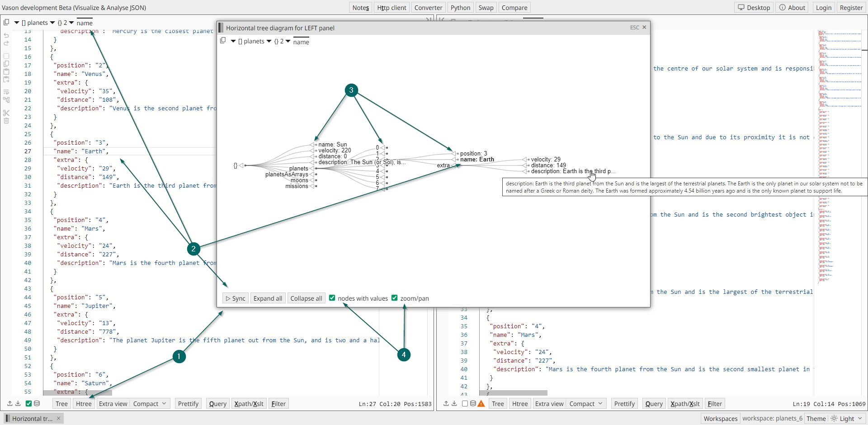868x425 pixels.
Task: Click the orange warning icon in right panel
Action: [x=481, y=404]
